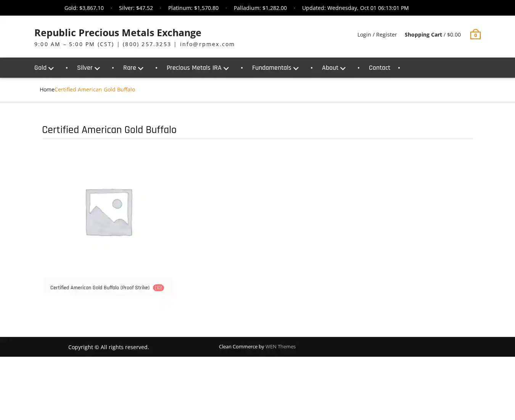Click the Certified American Gold Buffalo breadcrumb
Viewport: 515px width, 420px height.
[95, 90]
